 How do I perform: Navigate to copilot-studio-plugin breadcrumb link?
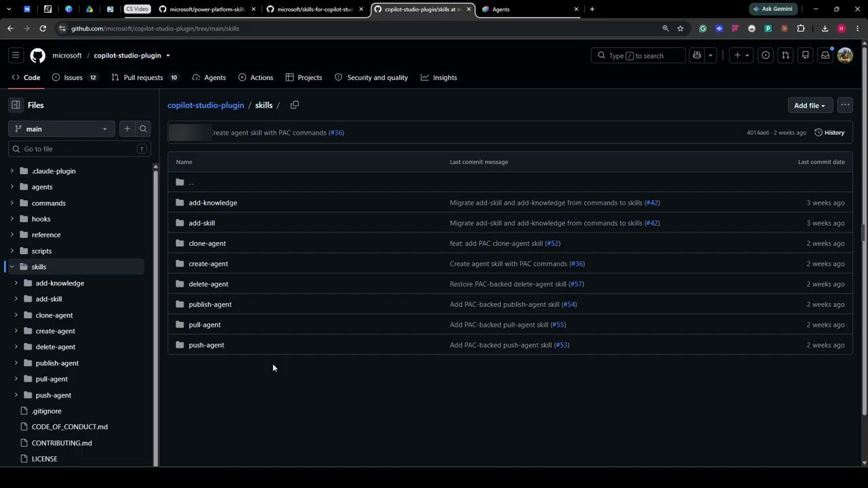205,105
